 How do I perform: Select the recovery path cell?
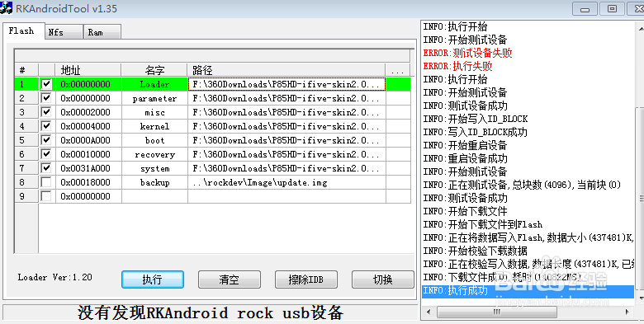pyautogui.click(x=286, y=154)
